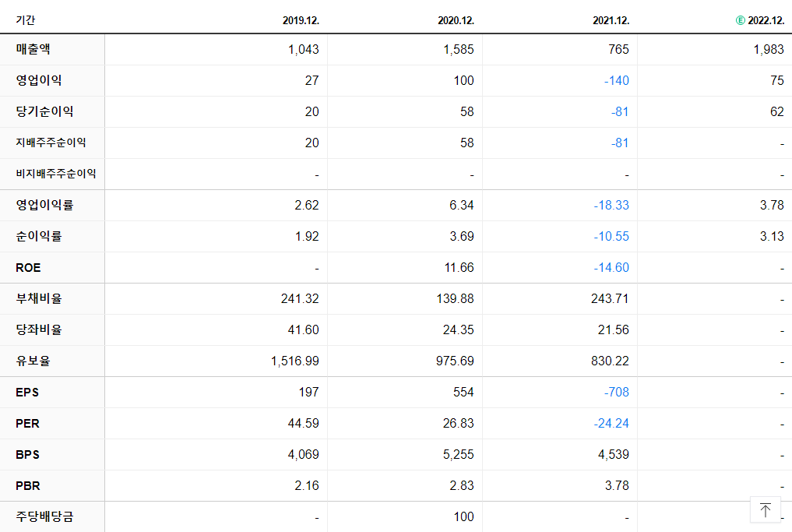Click the 지배주주순이익 row label
The width and height of the screenshot is (792, 532).
click(x=51, y=143)
